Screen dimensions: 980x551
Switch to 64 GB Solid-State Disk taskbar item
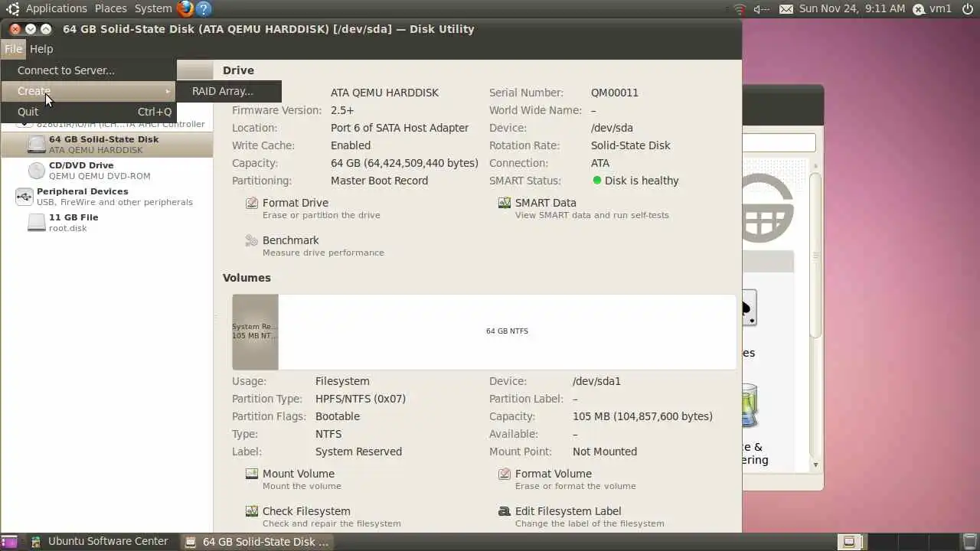(257, 542)
